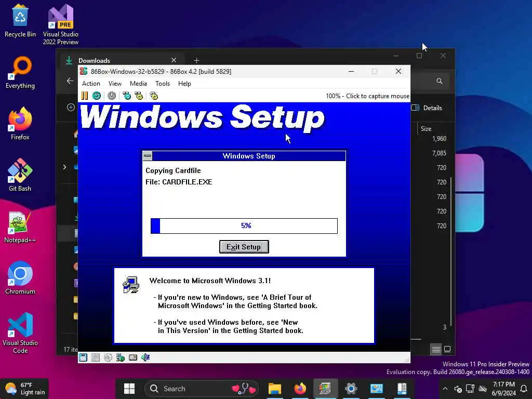Click the File Explorer vertical scrollbar
532x399 pixels.
point(451,251)
